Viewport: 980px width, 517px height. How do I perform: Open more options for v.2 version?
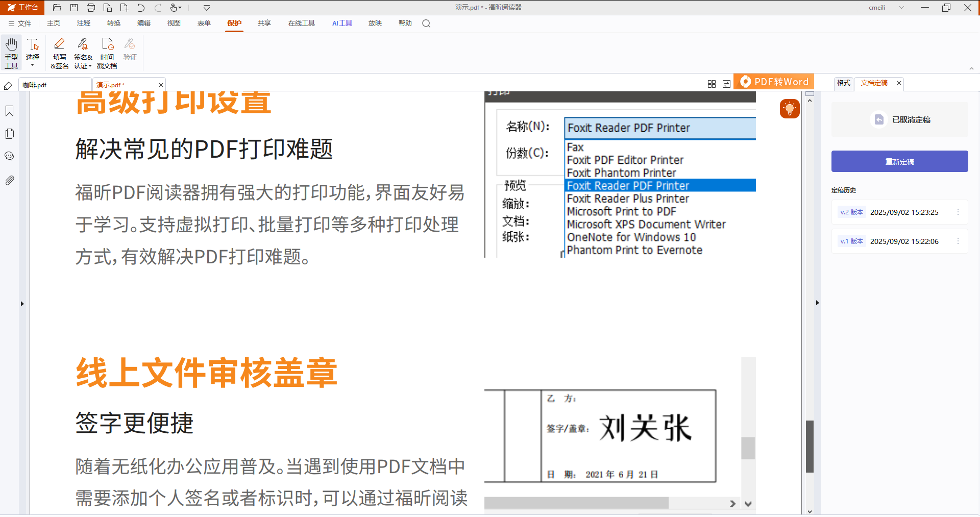(x=958, y=212)
